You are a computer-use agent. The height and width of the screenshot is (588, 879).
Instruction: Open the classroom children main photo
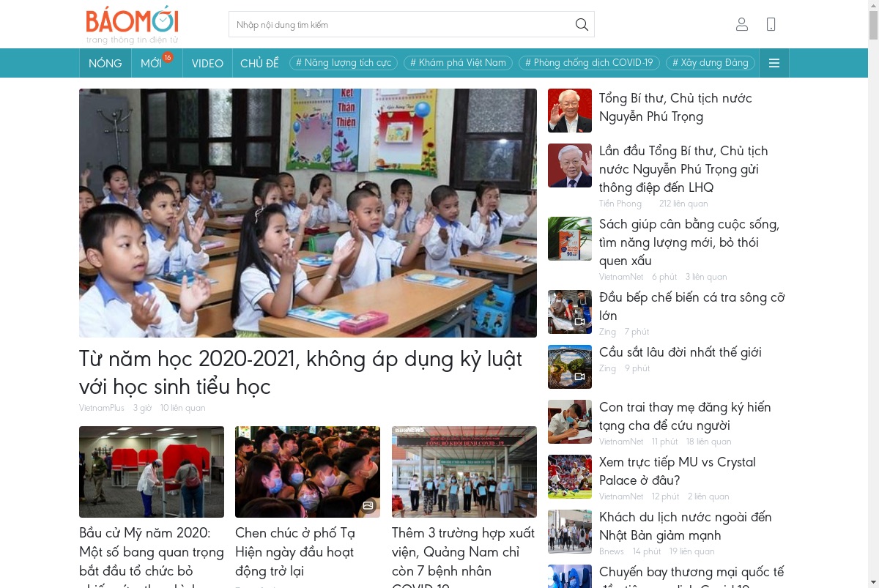click(x=308, y=213)
